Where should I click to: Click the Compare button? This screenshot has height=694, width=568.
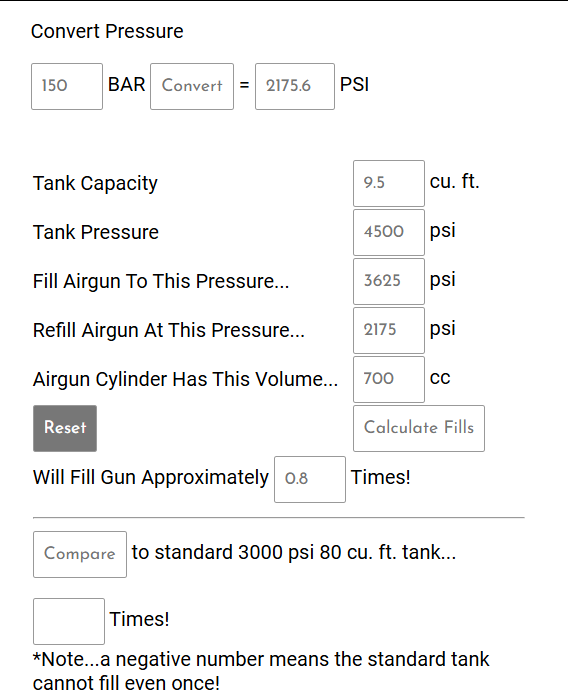[80, 555]
